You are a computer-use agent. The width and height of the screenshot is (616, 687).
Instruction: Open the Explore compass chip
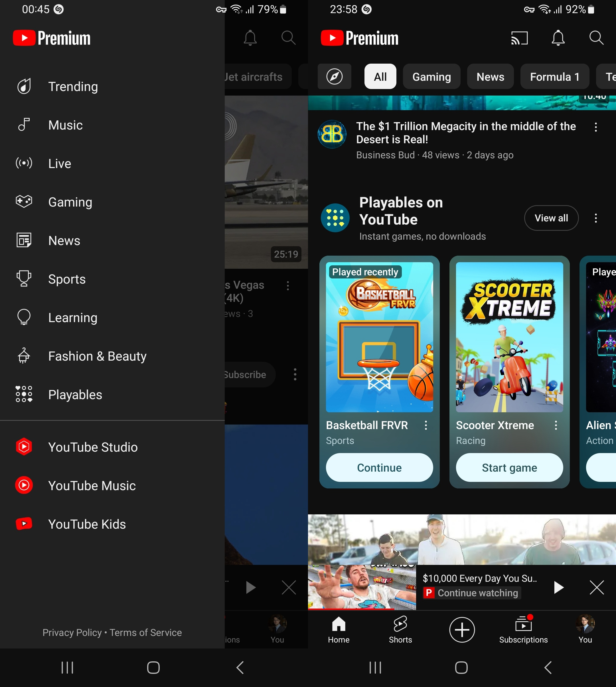click(x=335, y=76)
